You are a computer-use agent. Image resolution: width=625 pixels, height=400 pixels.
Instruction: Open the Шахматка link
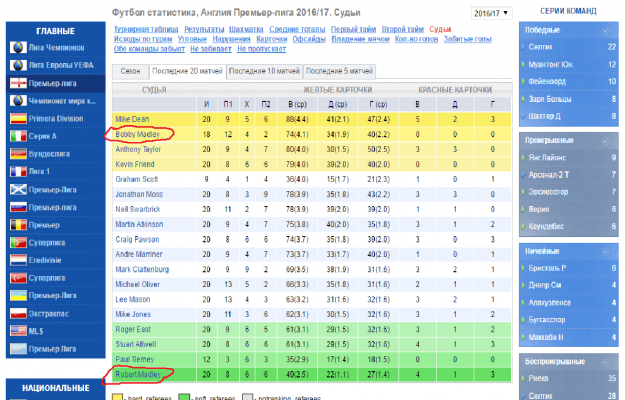coord(246,29)
